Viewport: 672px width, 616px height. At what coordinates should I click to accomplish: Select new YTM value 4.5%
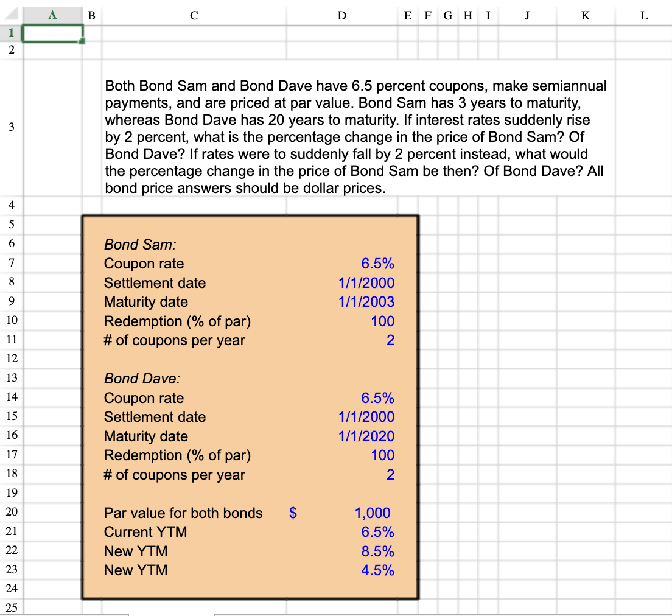coord(377,570)
